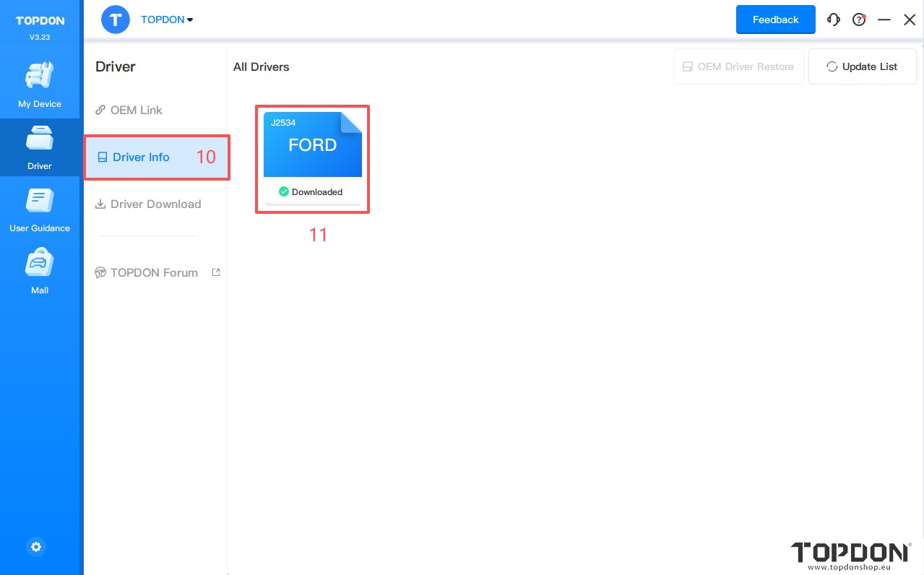Click the help question mark icon
The height and width of the screenshot is (575, 924).
(x=859, y=20)
